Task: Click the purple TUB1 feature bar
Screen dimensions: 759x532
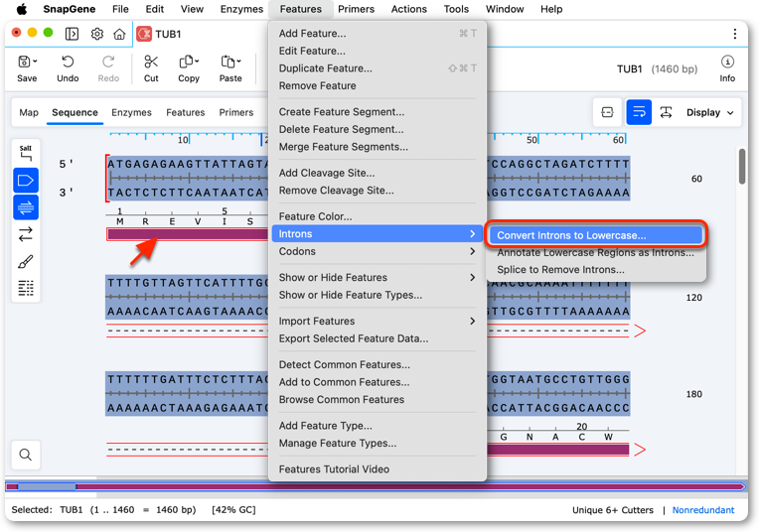Action: tap(188, 234)
